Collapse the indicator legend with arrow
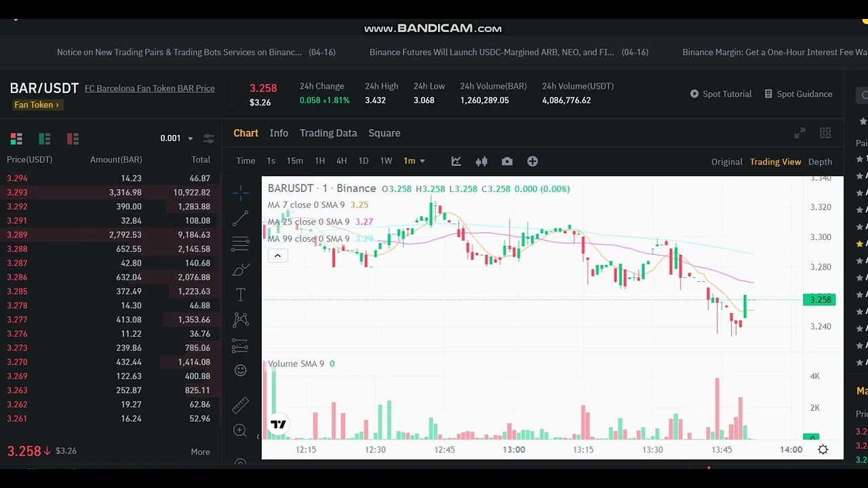Viewport: 868px width, 488px height. (x=277, y=256)
